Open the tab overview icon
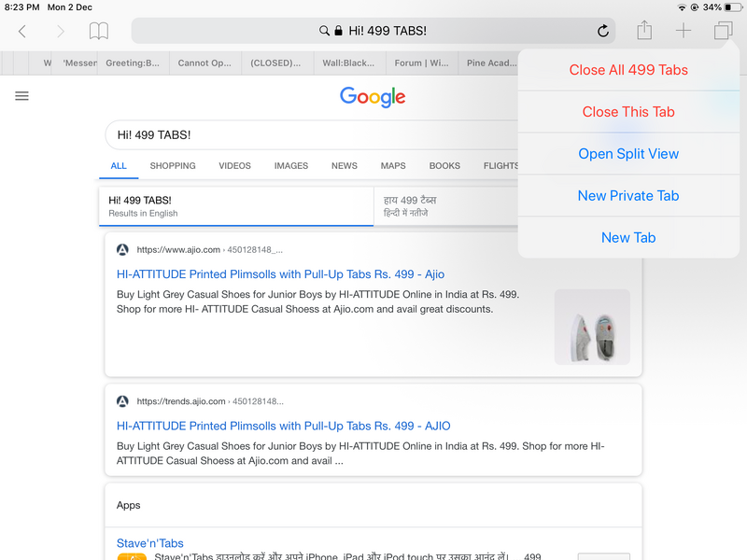Screen dimensions: 747x560 pos(722,30)
